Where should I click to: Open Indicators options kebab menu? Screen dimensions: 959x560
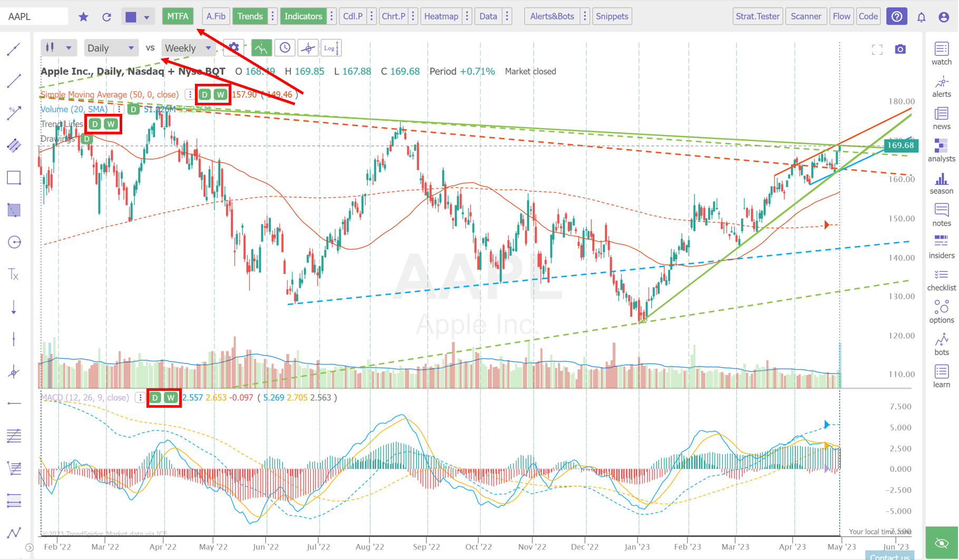tap(331, 16)
